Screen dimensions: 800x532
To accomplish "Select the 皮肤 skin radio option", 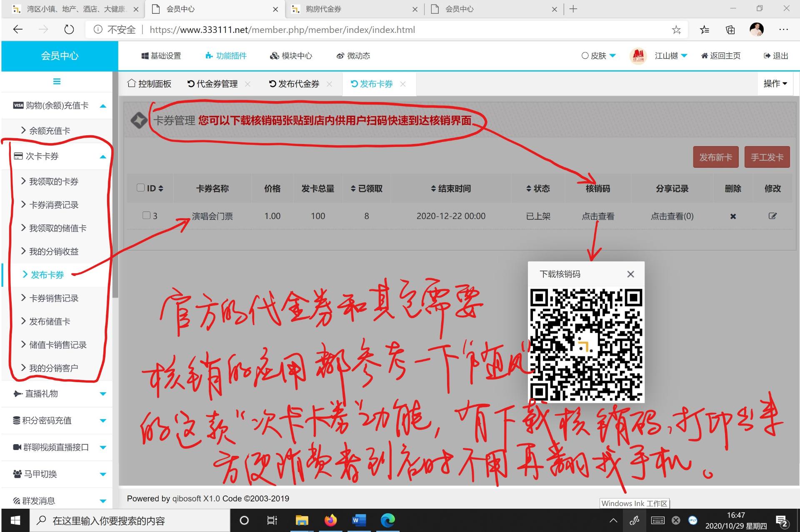I will (585, 56).
